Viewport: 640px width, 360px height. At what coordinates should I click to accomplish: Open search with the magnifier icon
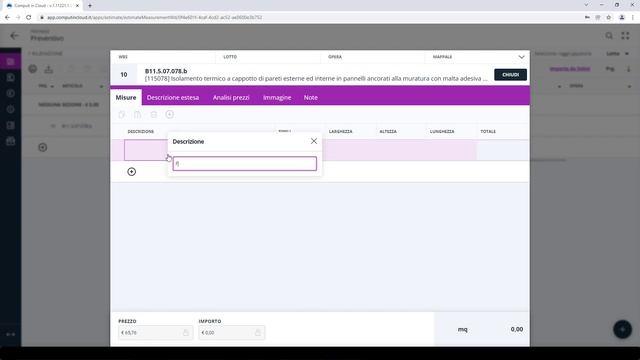609,36
